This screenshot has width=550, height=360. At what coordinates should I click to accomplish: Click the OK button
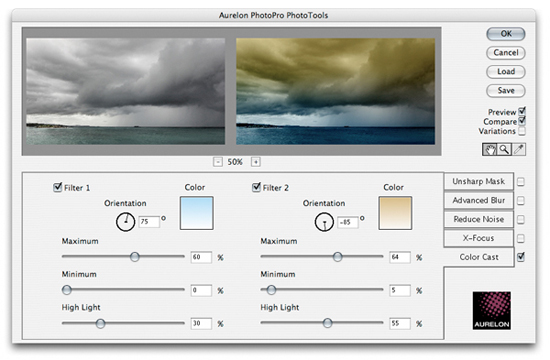click(506, 34)
